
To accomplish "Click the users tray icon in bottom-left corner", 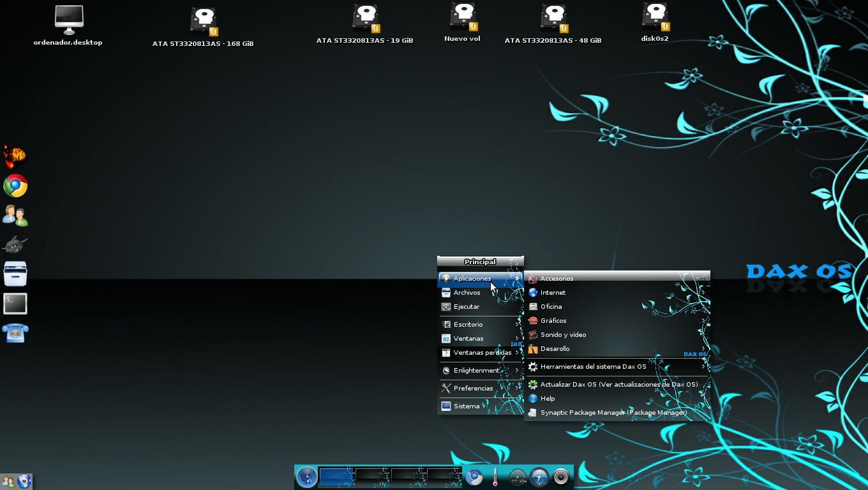I will coord(8,481).
